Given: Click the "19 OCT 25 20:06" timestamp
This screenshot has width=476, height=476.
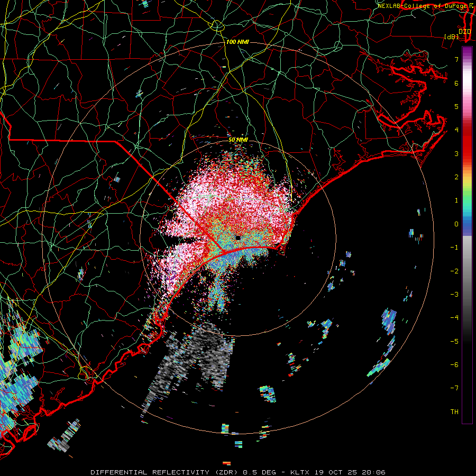Looking at the screenshot, I should (349, 472).
